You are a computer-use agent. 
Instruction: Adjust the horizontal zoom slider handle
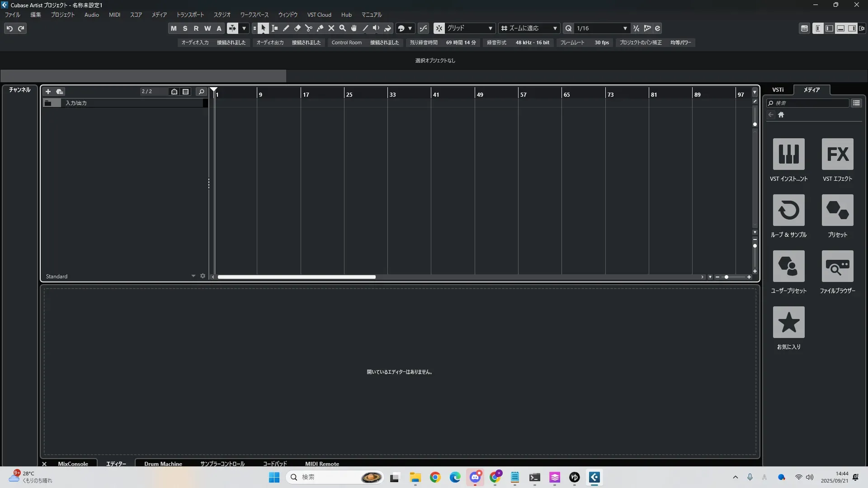pos(726,277)
